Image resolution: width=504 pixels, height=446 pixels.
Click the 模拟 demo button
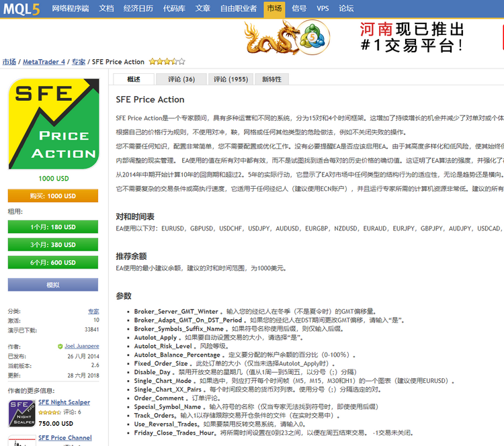tap(53, 285)
